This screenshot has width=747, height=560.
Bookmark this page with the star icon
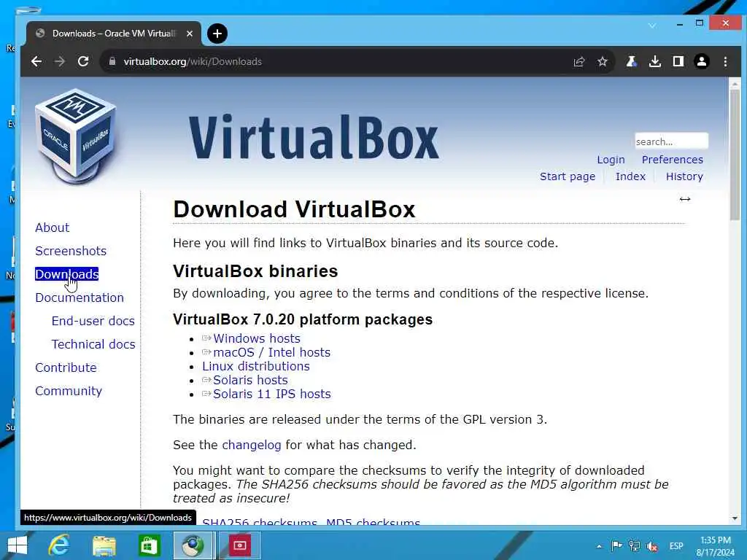[x=603, y=61]
